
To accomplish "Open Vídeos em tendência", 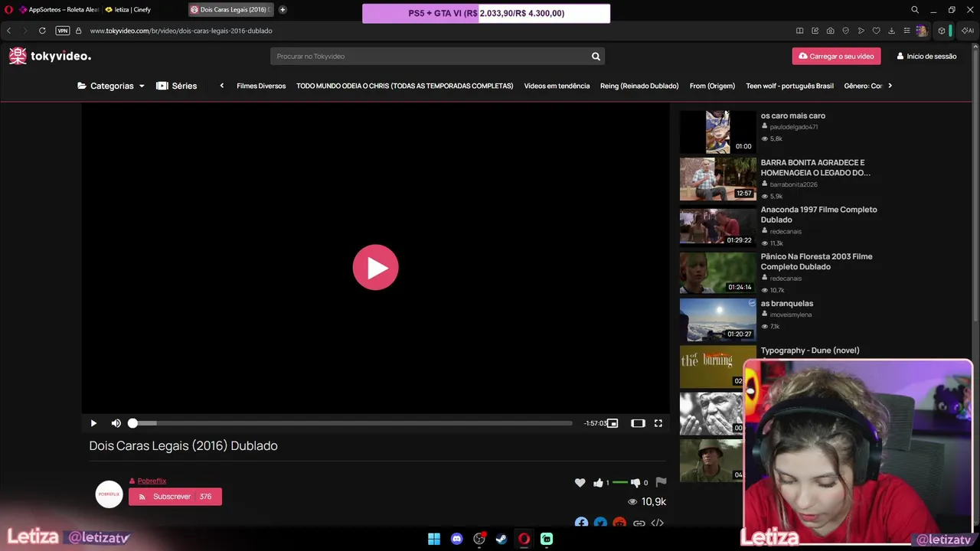I will coord(557,86).
